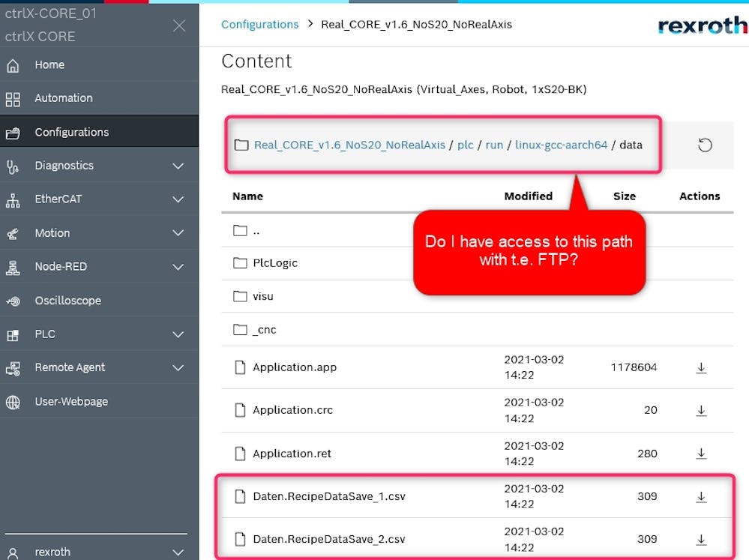This screenshot has height=560, width=749.
Task: Open the Oscilloscope sidebar item
Action: [67, 301]
